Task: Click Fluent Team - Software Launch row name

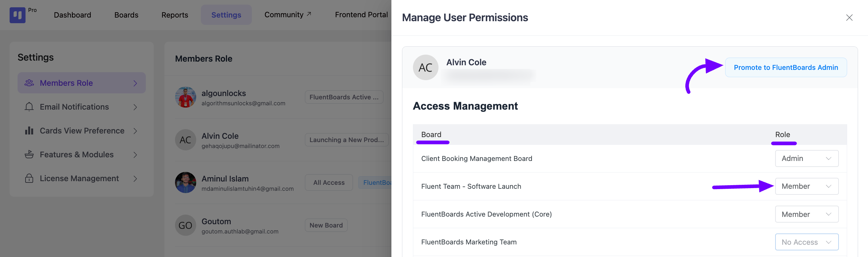Action: click(x=471, y=186)
